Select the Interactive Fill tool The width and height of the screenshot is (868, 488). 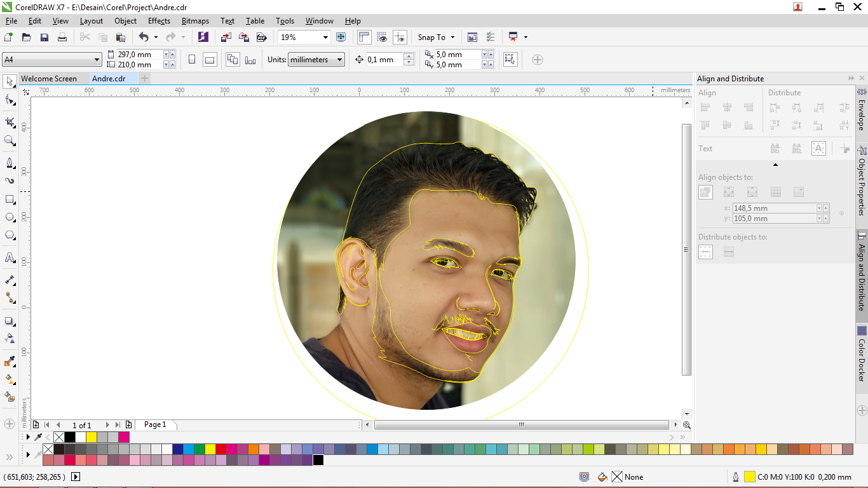point(10,379)
